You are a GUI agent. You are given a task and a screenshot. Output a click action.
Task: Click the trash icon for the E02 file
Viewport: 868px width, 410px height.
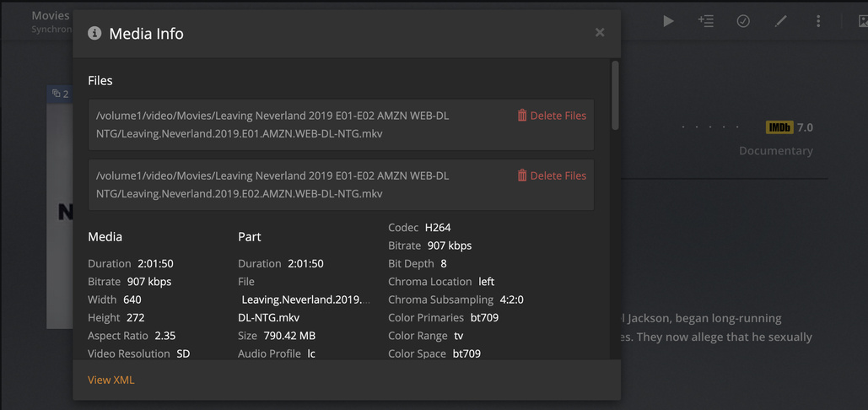pos(522,175)
